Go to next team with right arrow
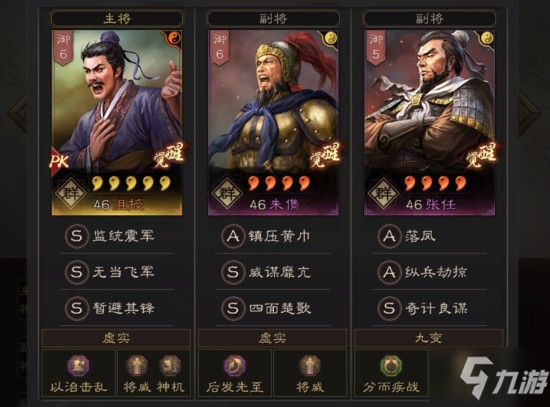Screen dimensions: 550x407 pos(529,112)
